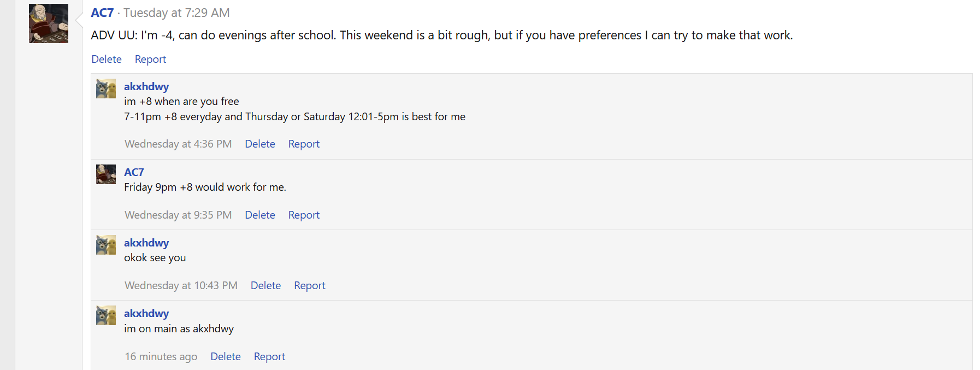Screen dimensions: 980x370
Task: Click akxhdwy avatar on 'okok see you'
Action: 106,245
